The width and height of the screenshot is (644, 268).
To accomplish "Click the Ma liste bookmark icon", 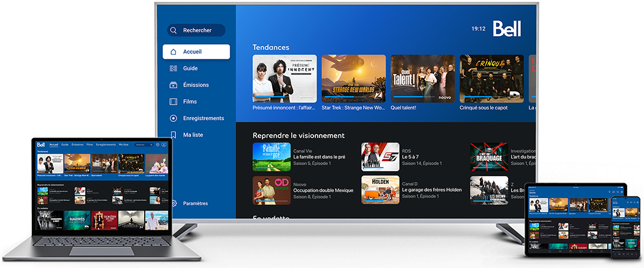I will pyautogui.click(x=174, y=135).
